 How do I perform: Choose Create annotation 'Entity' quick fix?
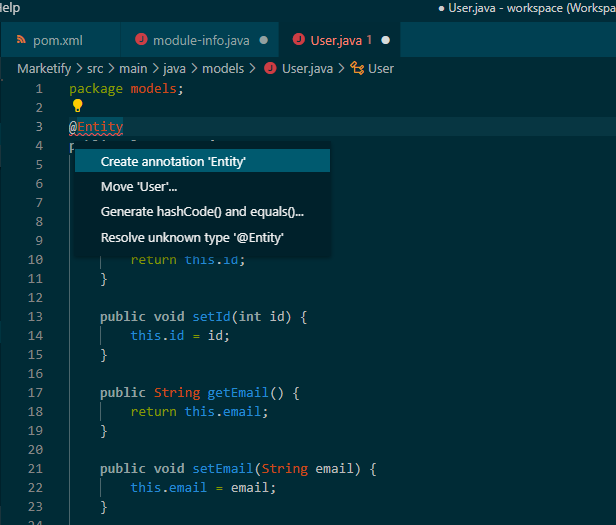pos(202,161)
